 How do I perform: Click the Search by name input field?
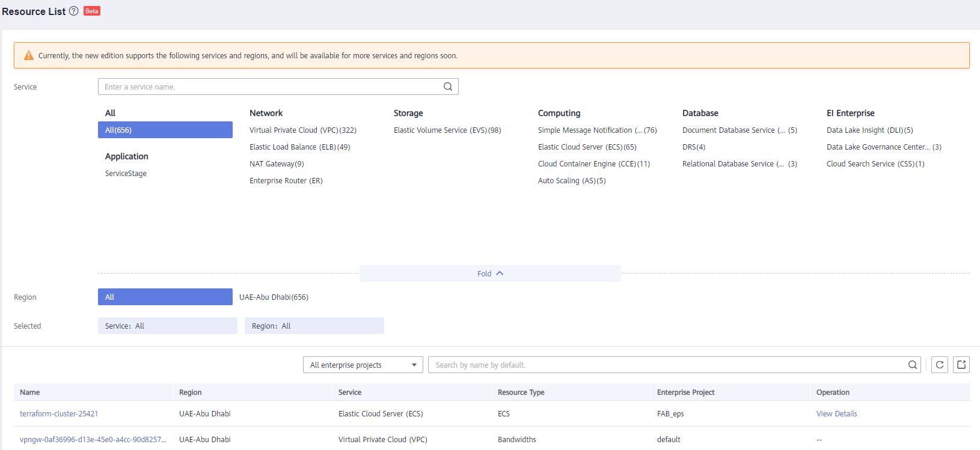coord(675,365)
